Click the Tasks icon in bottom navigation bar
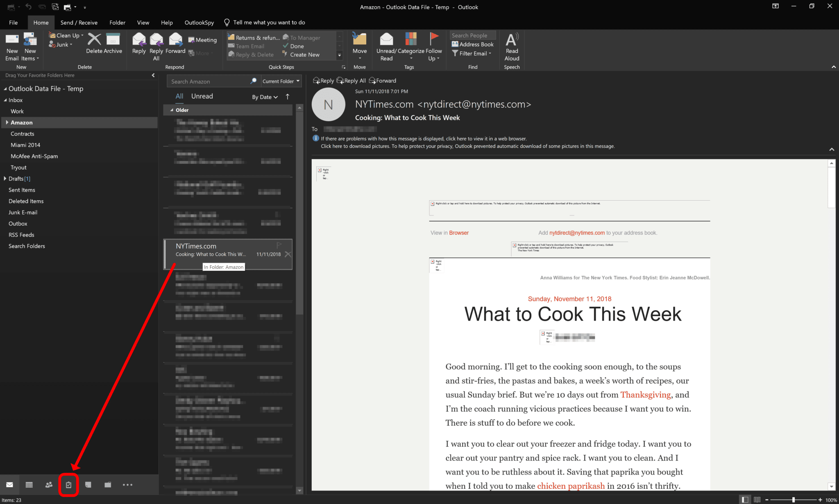This screenshot has height=504, width=839. [68, 485]
